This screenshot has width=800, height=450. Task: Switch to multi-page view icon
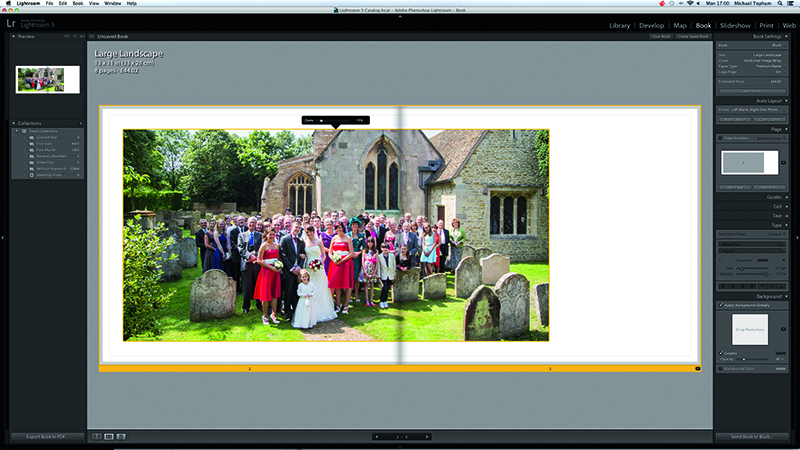point(96,437)
